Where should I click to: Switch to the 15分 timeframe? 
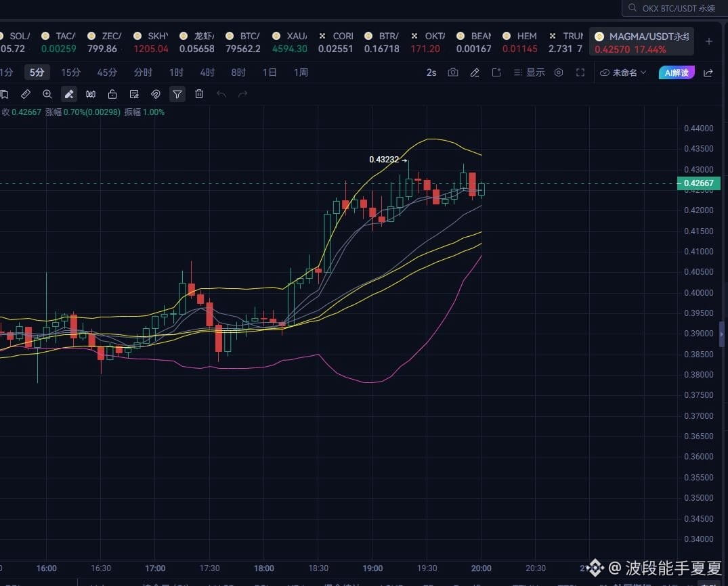(x=70, y=72)
